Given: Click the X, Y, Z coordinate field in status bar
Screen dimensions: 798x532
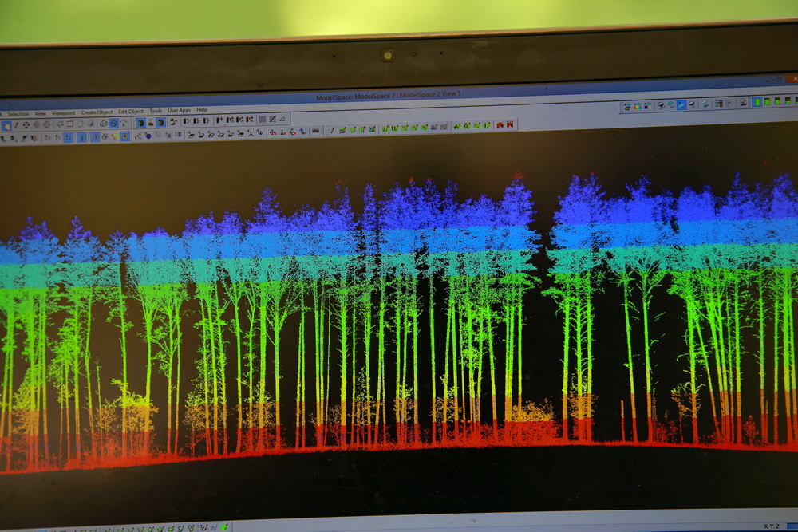Looking at the screenshot, I should (770, 526).
